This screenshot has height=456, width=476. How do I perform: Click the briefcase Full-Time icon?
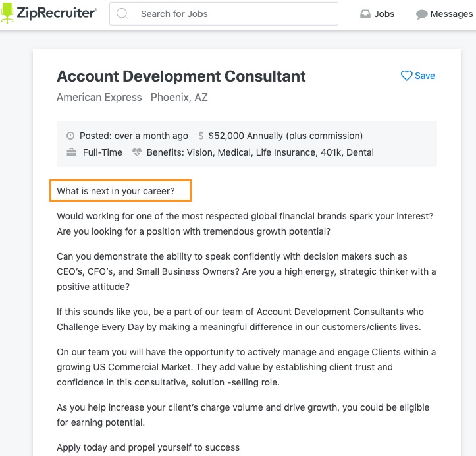click(x=71, y=152)
